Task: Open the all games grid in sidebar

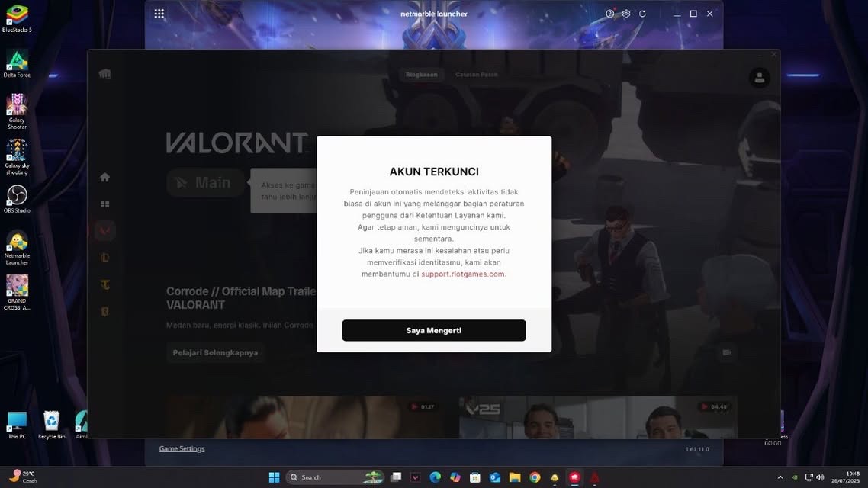Action: point(104,204)
